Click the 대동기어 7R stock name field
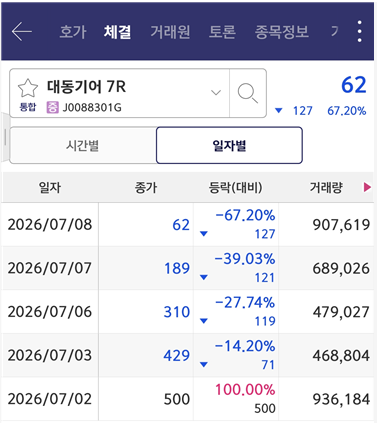The height and width of the screenshot is (423, 377). click(x=119, y=93)
